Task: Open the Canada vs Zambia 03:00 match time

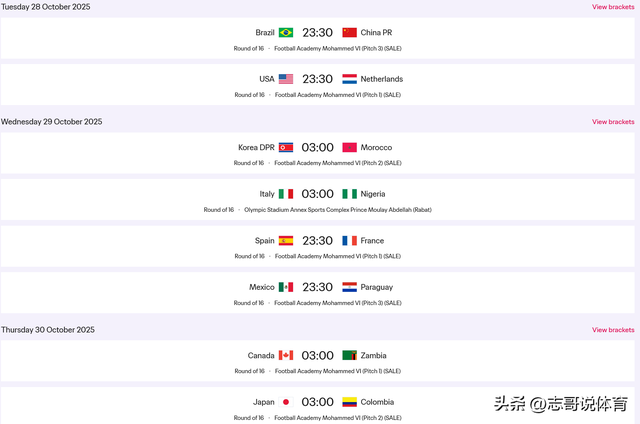Action: pyautogui.click(x=318, y=355)
